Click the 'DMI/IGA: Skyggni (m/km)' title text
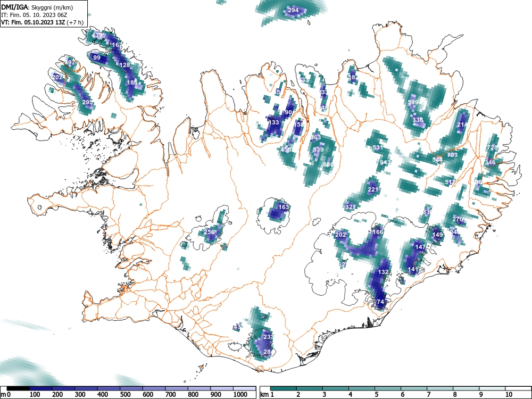This screenshot has height=399, width=532. point(37,7)
